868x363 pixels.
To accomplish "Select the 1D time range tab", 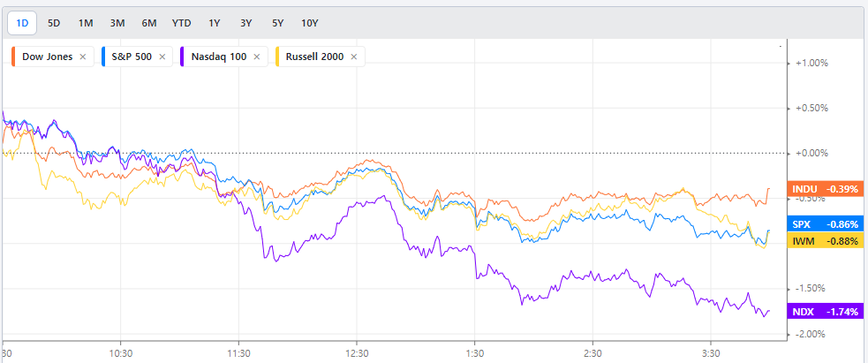I will pyautogui.click(x=22, y=22).
